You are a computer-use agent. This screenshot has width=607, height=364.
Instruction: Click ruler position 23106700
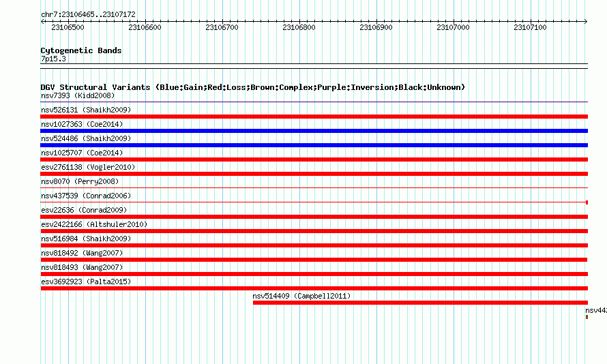coord(222,27)
